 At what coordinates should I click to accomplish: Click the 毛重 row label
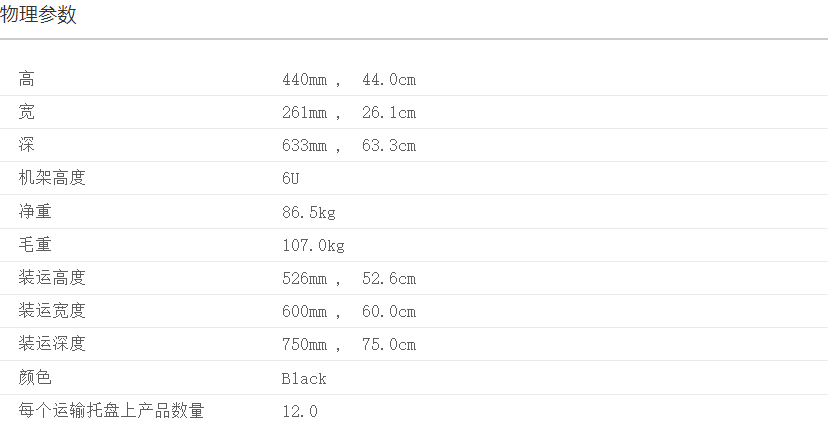point(35,245)
